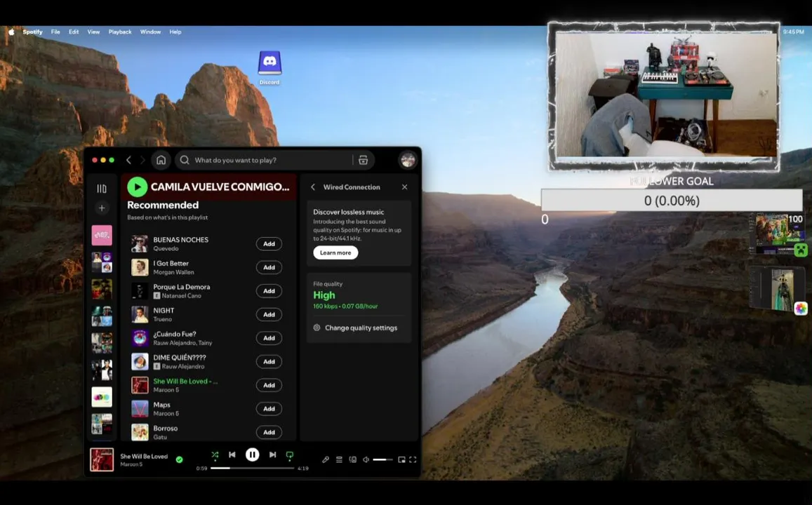
Task: Add DIME QUIÉN???? to the playlist
Action: click(269, 362)
